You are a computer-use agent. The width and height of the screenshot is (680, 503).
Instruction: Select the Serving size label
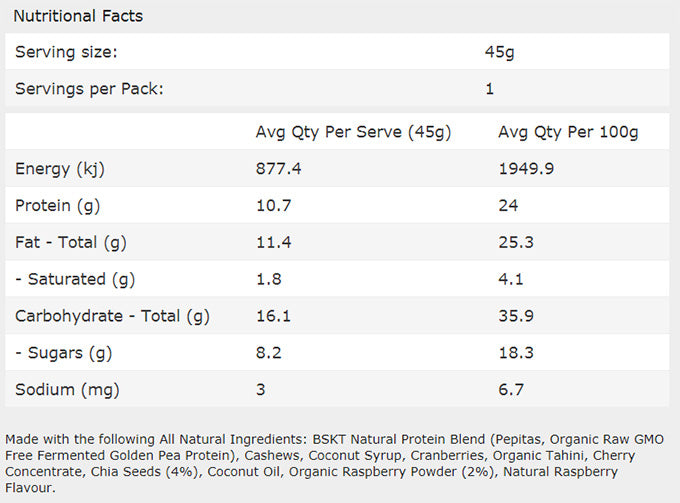pyautogui.click(x=65, y=52)
